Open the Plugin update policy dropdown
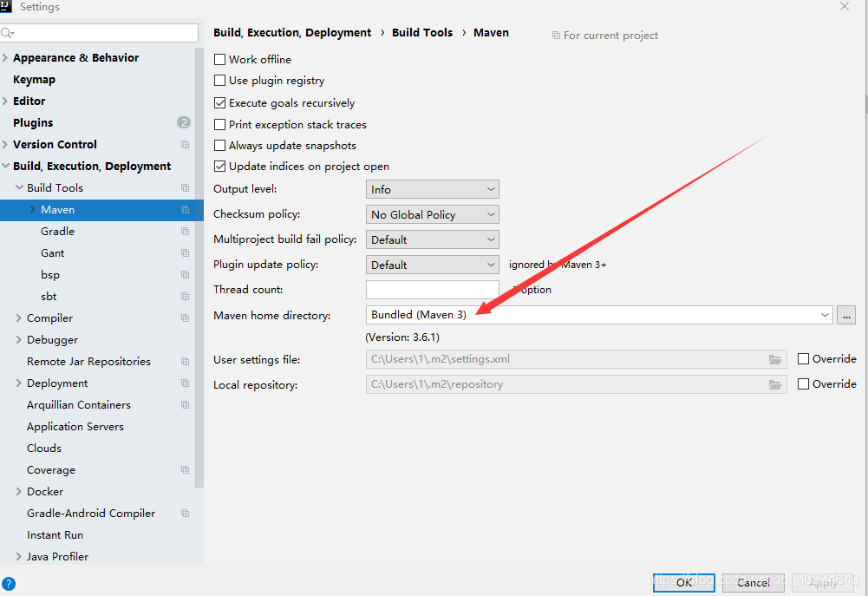868x596 pixels. pos(433,265)
